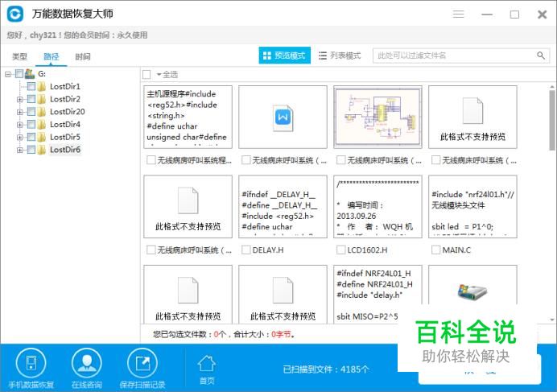Screen dimensions: 557x392
Task: Click the search magnifier icon
Action: point(541,56)
